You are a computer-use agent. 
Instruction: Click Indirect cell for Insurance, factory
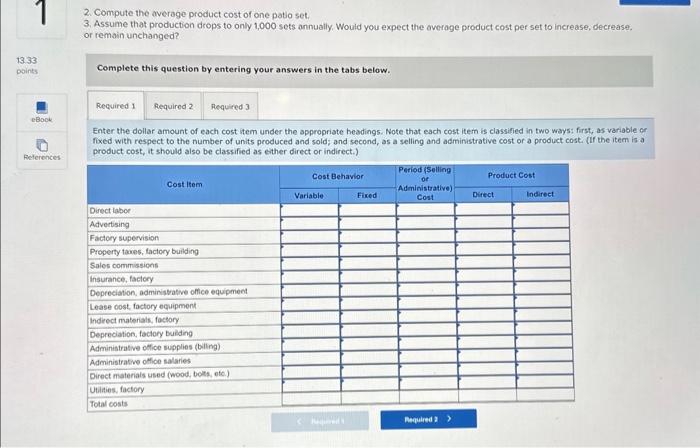(x=542, y=275)
